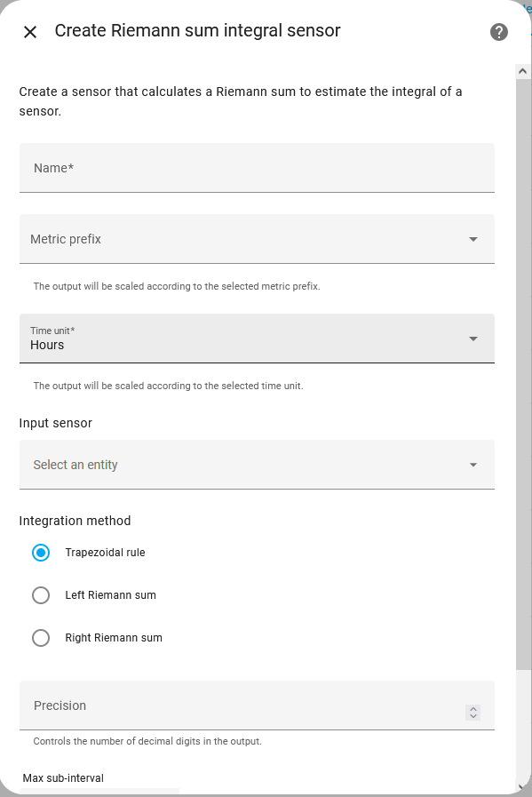The height and width of the screenshot is (797, 532).
Task: Select the Trapezoidal rule integration method
Action: pos(40,553)
